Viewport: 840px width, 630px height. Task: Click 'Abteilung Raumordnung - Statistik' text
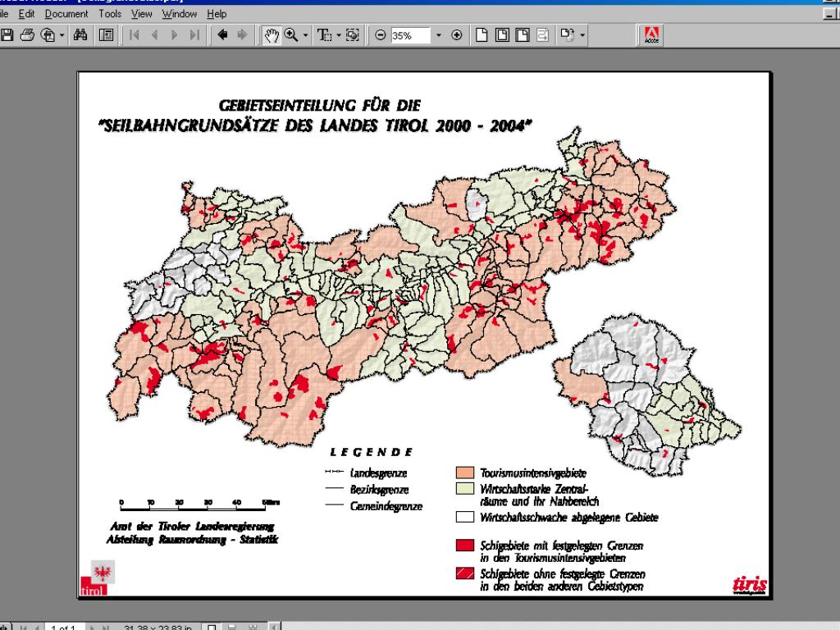point(192,540)
